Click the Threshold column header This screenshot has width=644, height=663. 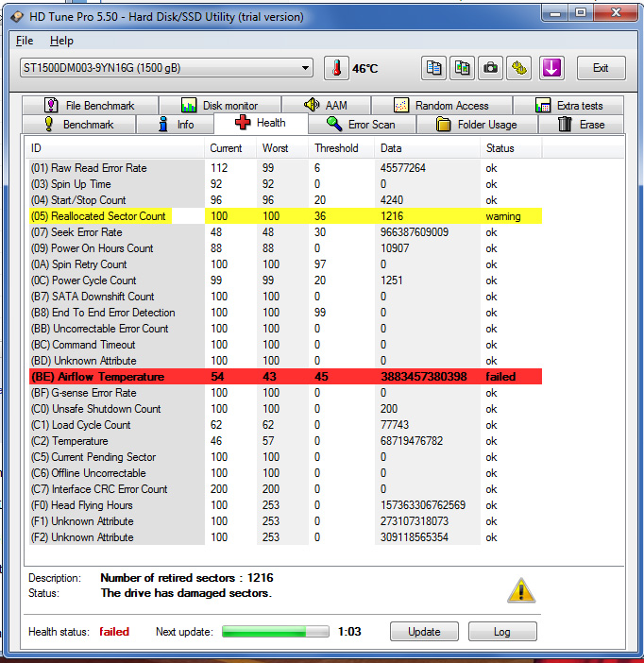click(x=341, y=148)
